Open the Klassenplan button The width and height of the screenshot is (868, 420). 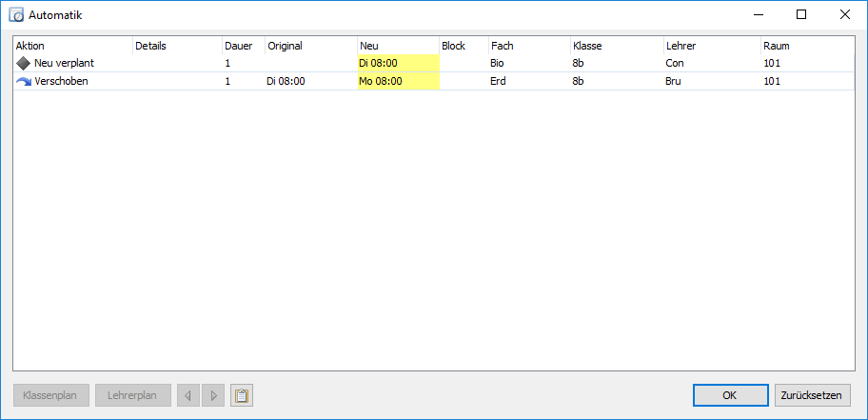coord(51,395)
